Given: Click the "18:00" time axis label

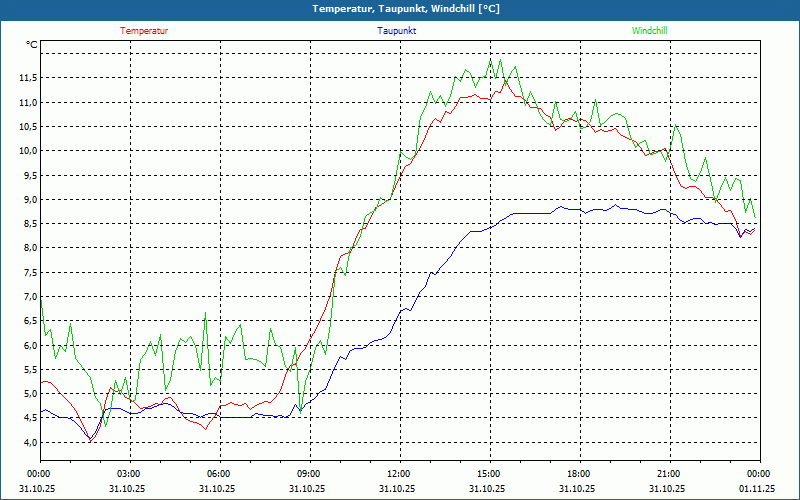Looking at the screenshot, I should [x=580, y=473].
